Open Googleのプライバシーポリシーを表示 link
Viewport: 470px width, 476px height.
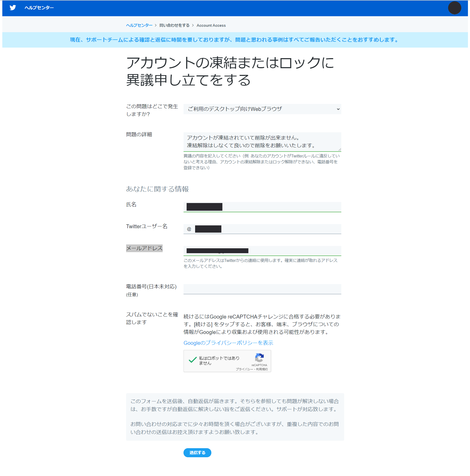[228, 343]
